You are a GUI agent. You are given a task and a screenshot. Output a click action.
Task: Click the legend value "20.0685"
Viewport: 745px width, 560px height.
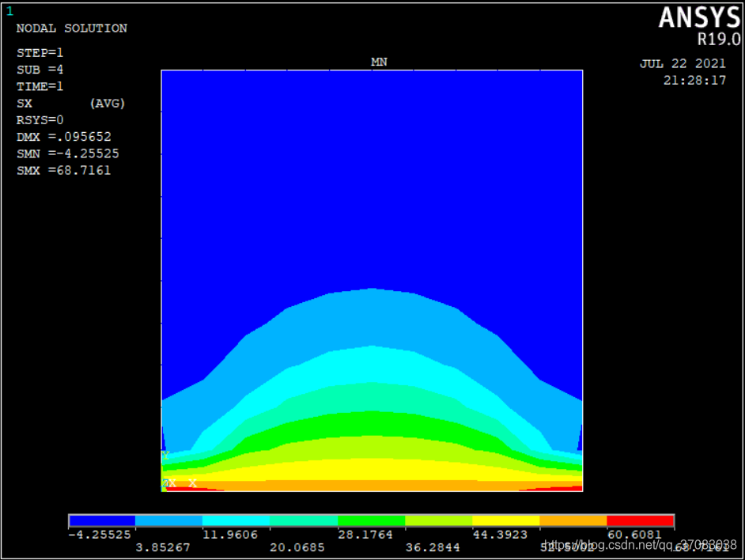coord(297,547)
